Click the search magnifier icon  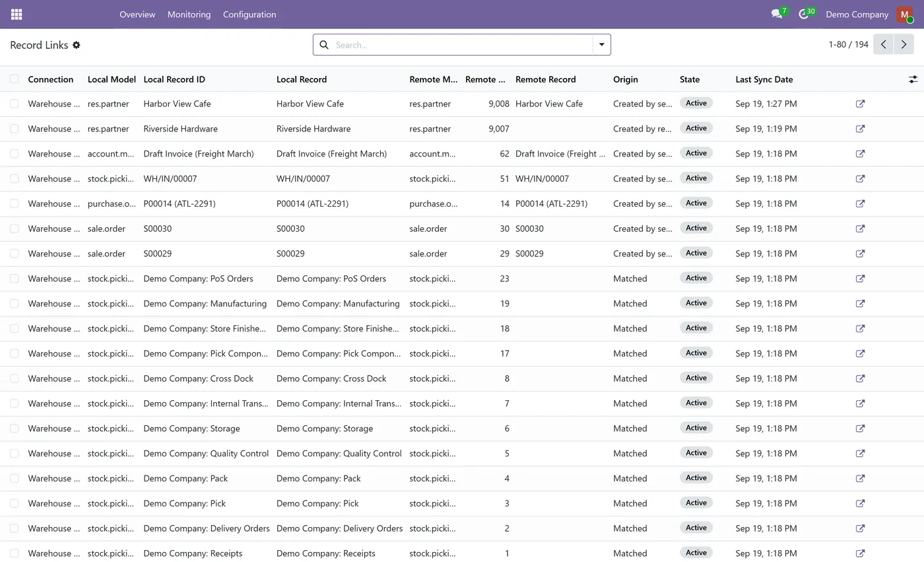pyautogui.click(x=324, y=45)
